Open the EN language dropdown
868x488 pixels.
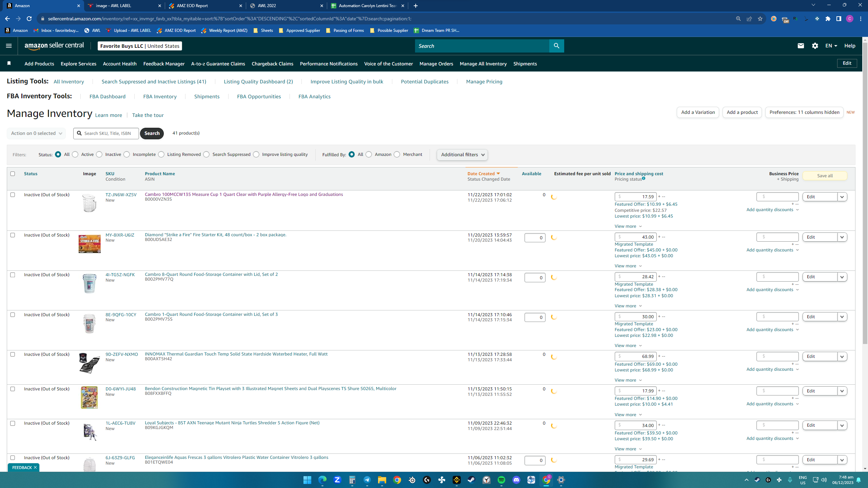pos(831,46)
